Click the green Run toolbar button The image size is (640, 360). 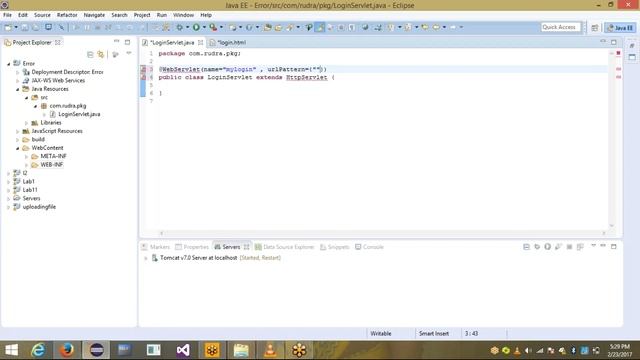(196, 27)
